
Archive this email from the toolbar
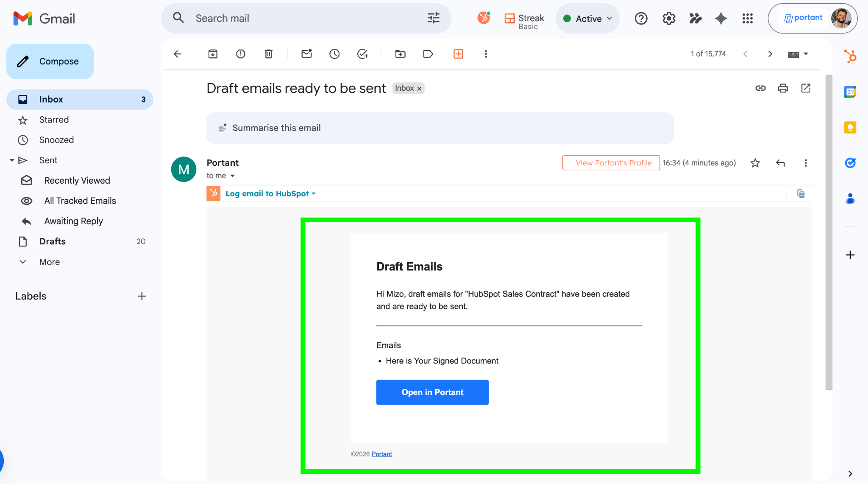tap(213, 54)
